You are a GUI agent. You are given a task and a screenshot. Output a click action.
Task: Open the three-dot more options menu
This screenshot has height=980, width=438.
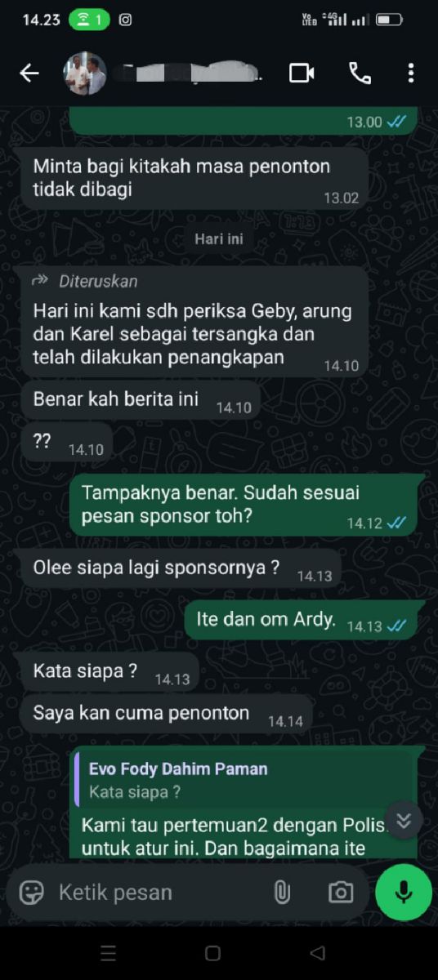(x=410, y=73)
